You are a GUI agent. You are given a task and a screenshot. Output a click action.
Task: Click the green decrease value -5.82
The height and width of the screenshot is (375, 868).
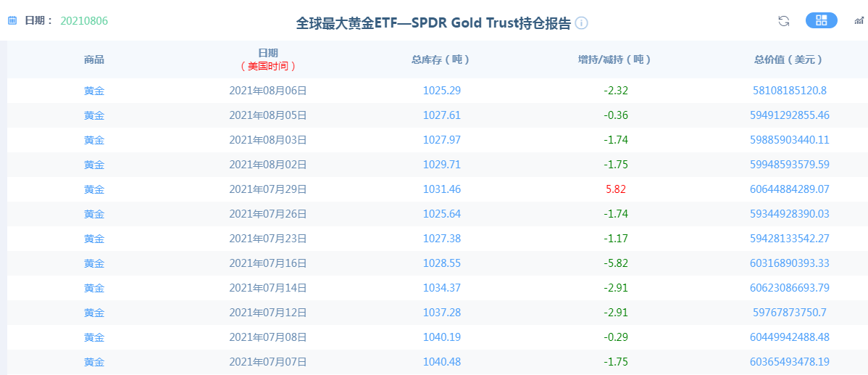pos(616,264)
